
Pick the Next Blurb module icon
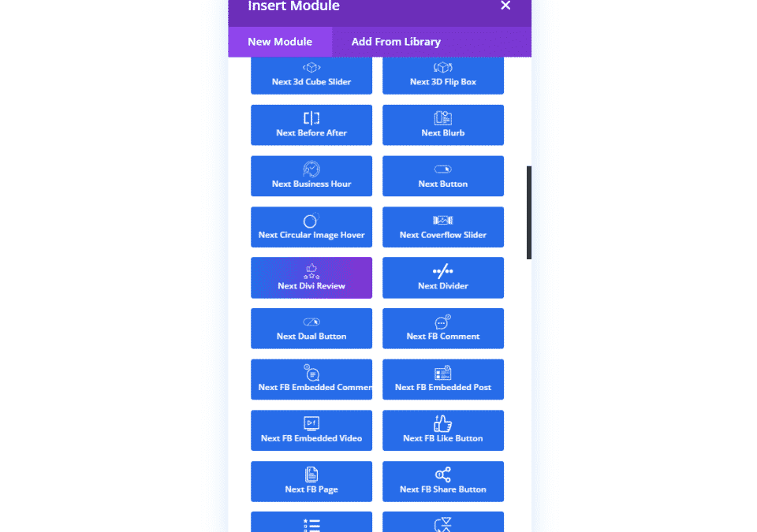442,118
